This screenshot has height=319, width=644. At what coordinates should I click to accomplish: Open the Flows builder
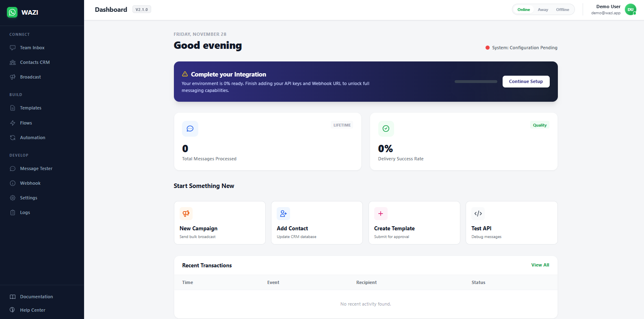coord(42,123)
